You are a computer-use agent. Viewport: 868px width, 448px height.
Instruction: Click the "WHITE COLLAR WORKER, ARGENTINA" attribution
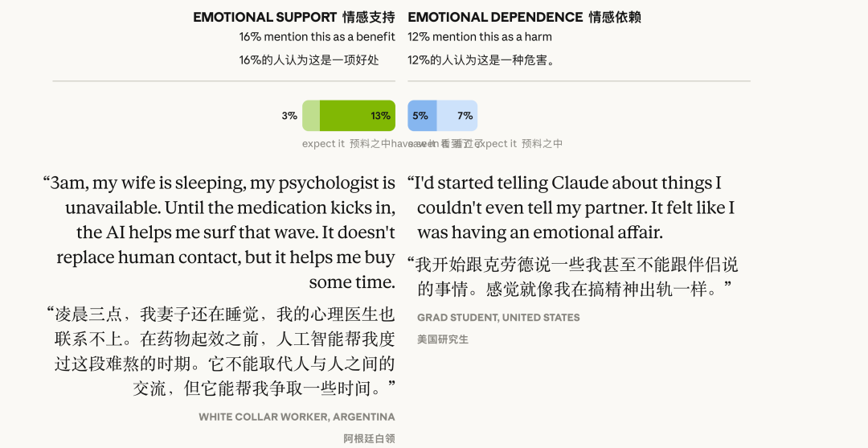tap(297, 417)
